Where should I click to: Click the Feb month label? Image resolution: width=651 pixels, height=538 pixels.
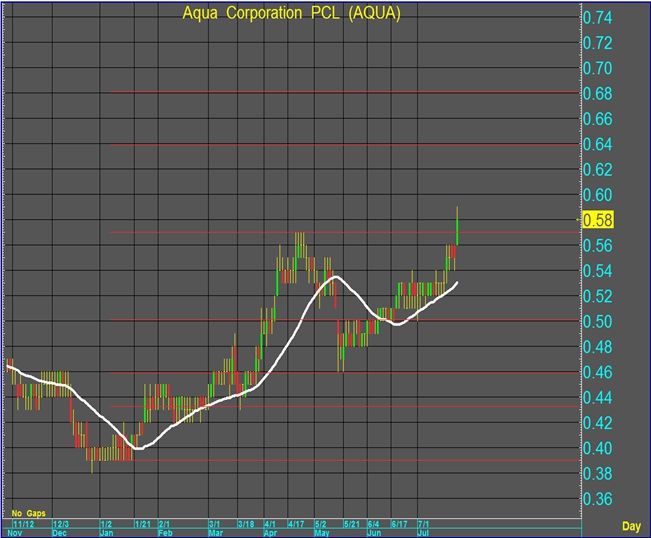pos(165,533)
